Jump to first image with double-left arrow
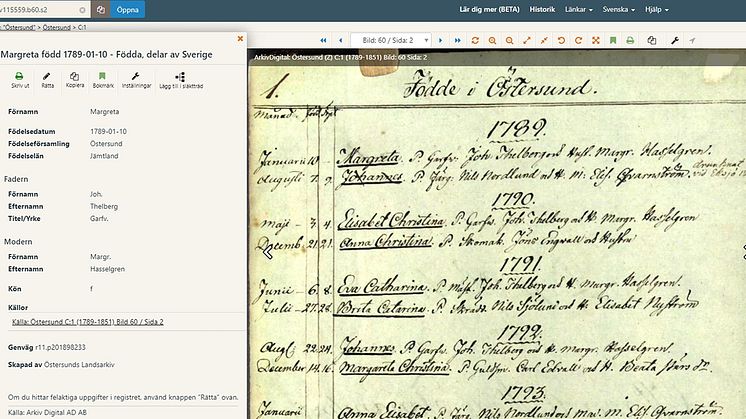This screenshot has width=746, height=419. [324, 40]
